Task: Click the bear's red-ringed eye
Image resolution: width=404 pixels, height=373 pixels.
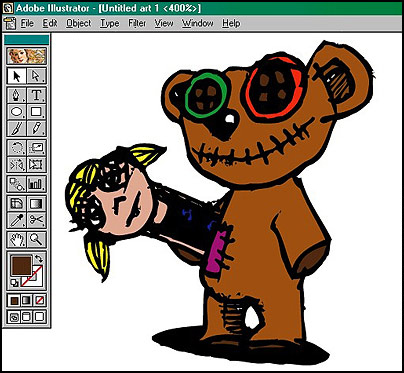Action: pyautogui.click(x=273, y=87)
